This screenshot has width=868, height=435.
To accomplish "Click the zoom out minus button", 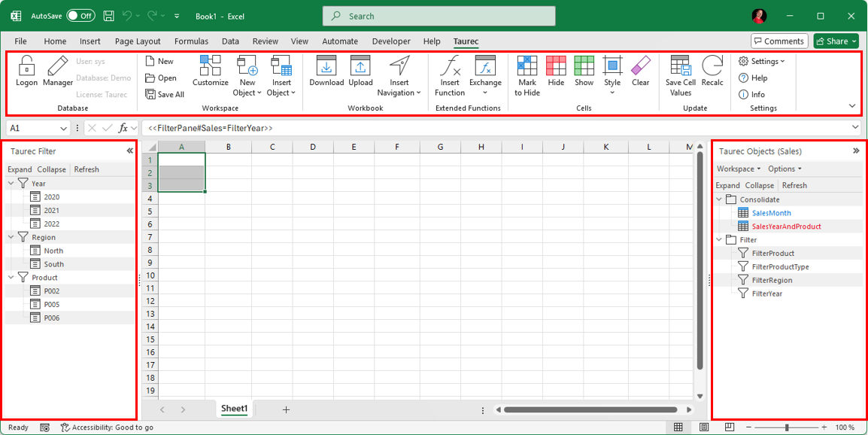I will [748, 427].
